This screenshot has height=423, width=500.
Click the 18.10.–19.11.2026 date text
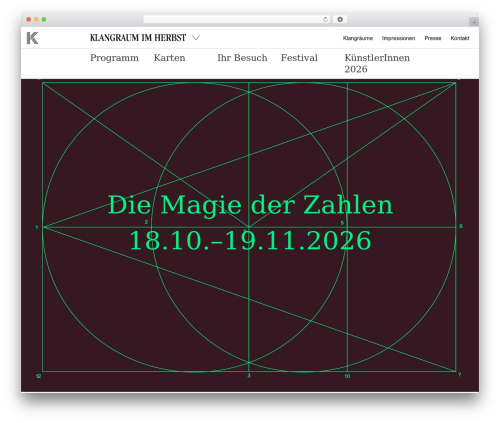point(250,240)
